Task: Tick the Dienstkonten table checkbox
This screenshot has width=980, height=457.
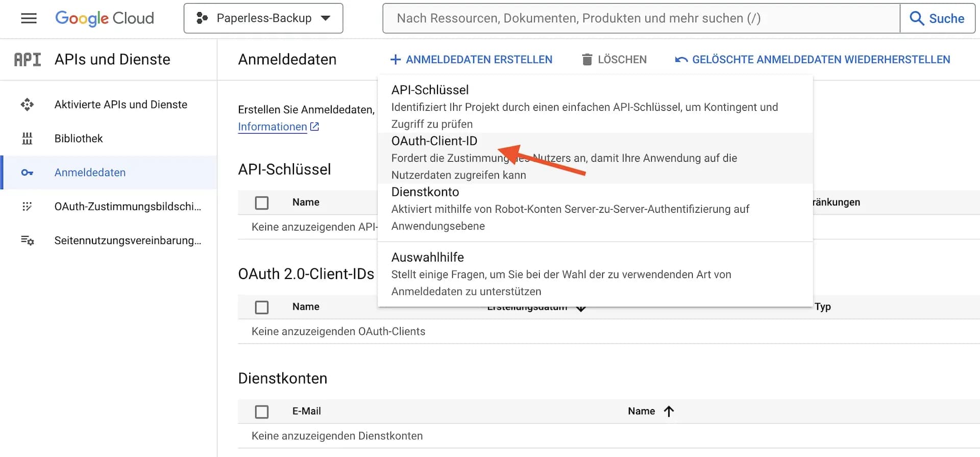Action: point(262,412)
